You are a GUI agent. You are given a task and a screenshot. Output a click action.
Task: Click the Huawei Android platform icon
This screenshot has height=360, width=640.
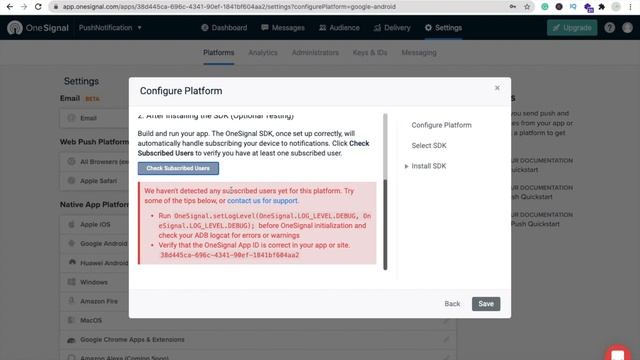point(72,262)
